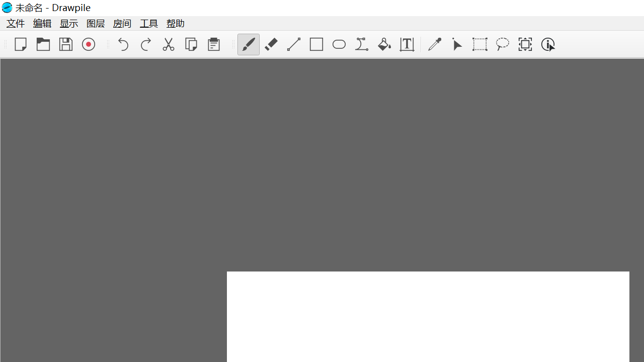Select the Rectangular selection tool

[x=480, y=44]
